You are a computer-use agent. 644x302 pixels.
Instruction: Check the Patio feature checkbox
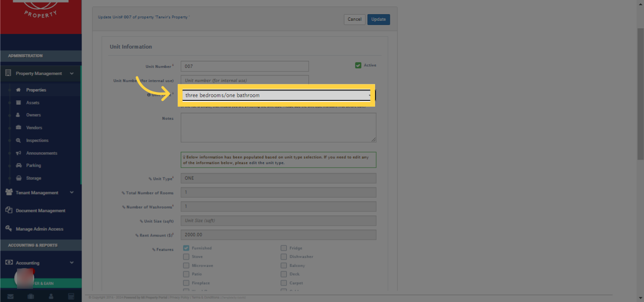[186, 274]
